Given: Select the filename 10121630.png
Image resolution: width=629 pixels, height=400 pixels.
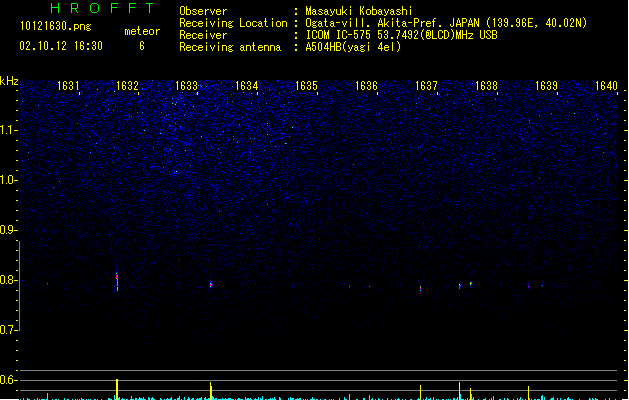Looking at the screenshot, I should 56,26.
